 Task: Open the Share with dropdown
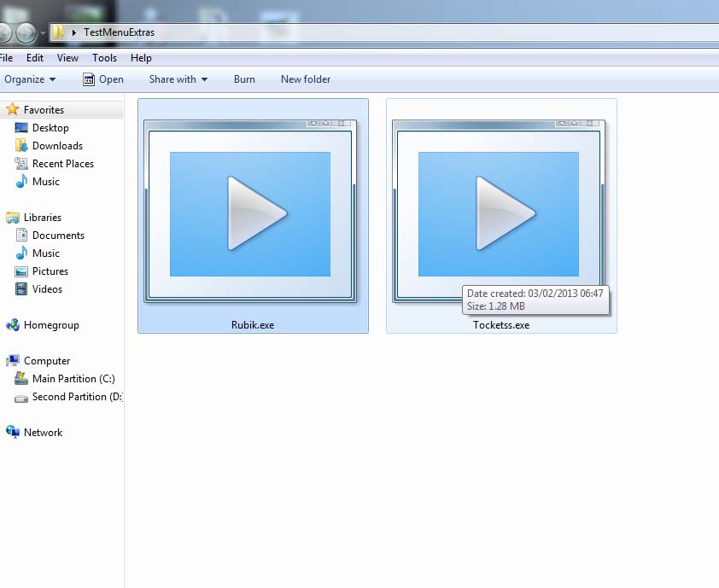tap(178, 79)
